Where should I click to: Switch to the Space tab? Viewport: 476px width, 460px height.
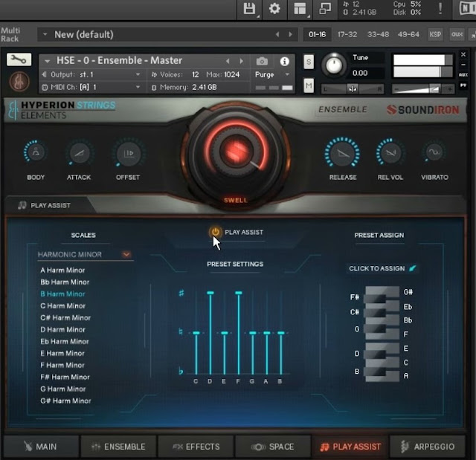pos(273,447)
